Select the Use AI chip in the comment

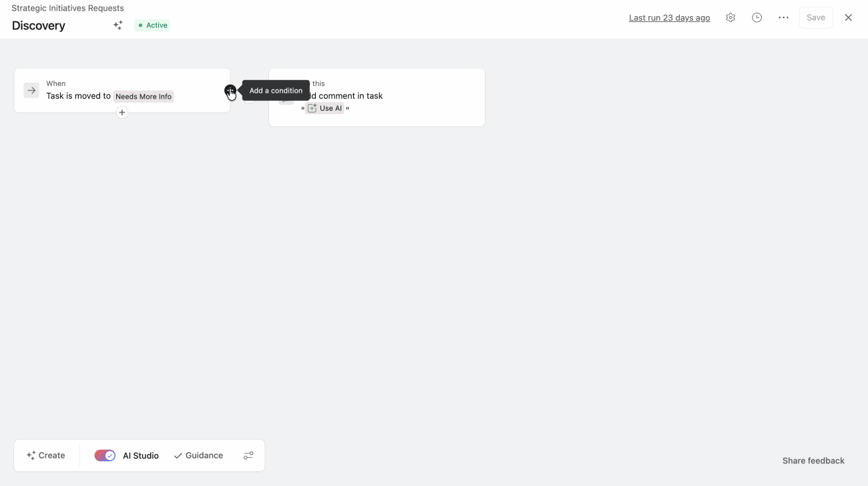[x=324, y=108]
